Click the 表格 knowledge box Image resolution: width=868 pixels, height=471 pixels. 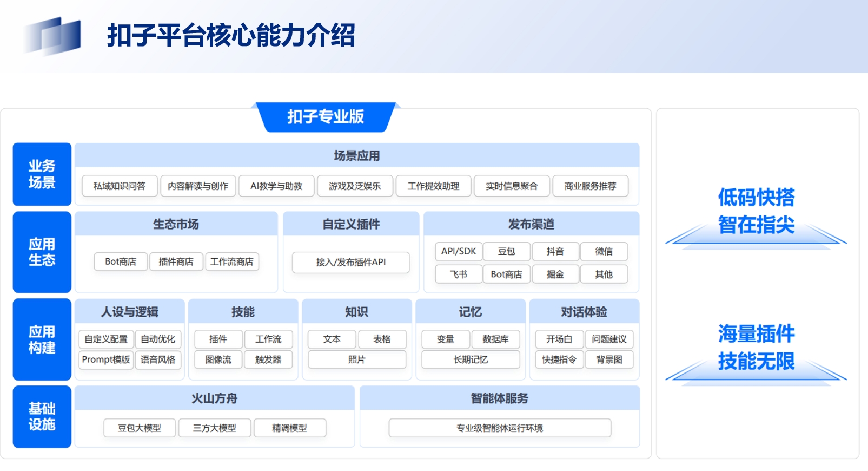(382, 339)
